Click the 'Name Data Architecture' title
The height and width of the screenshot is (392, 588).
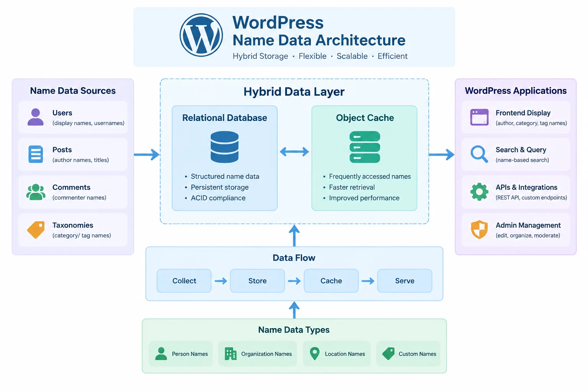pos(319,40)
